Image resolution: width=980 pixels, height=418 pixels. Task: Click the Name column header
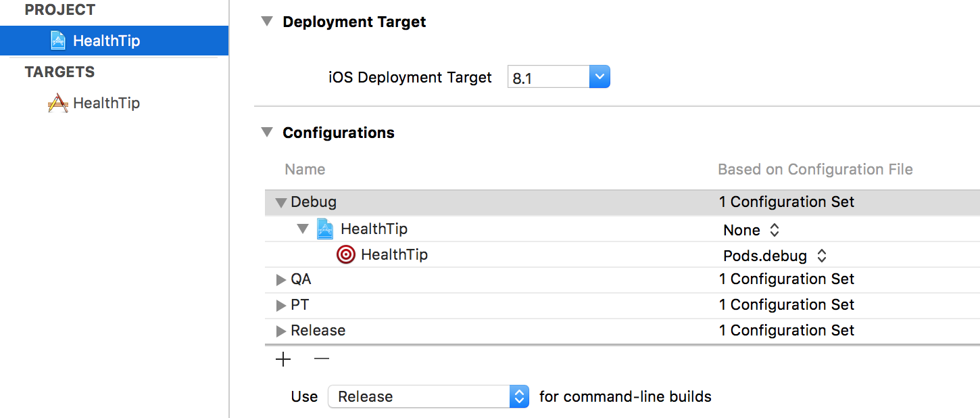click(305, 169)
